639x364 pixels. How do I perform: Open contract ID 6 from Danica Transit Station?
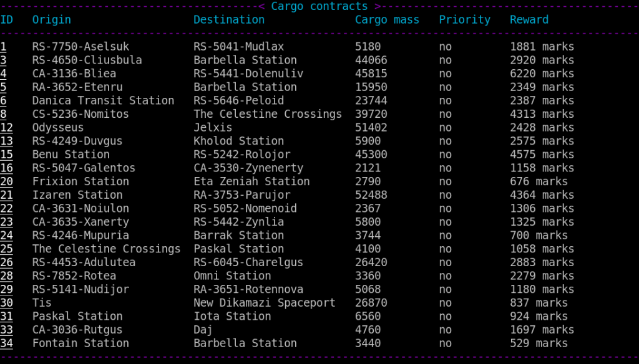point(3,100)
